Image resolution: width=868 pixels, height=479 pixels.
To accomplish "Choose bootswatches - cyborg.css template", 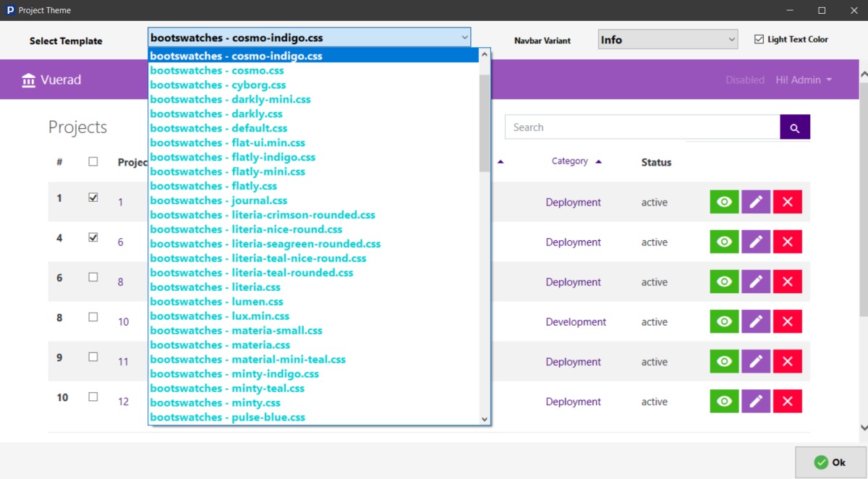I will (313, 85).
